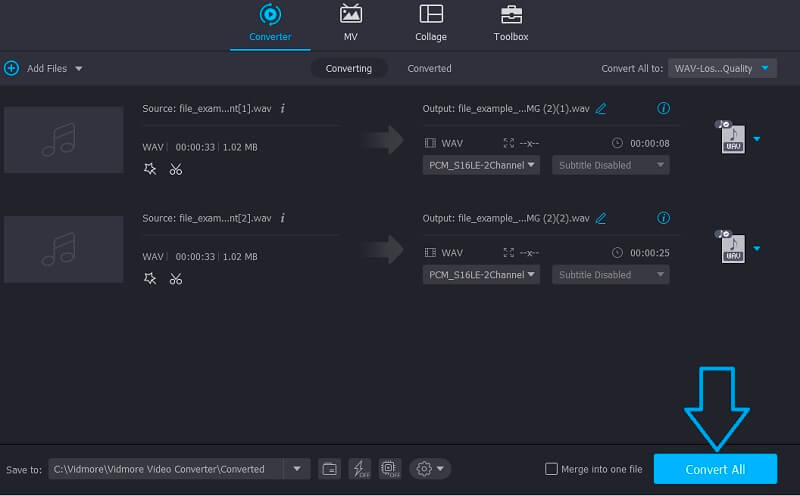Select the first audio file thumbnail
Image resolution: width=800 pixels, height=496 pixels.
(x=64, y=140)
